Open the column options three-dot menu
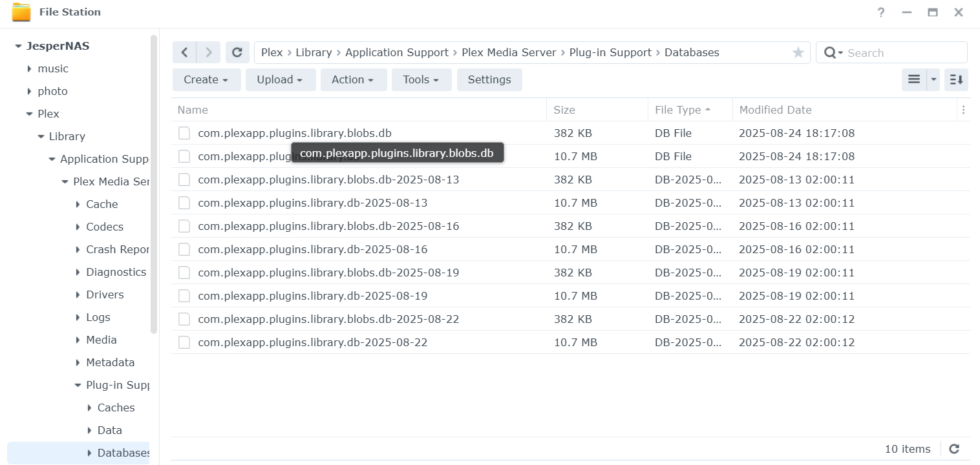This screenshot has height=465, width=980. tap(963, 110)
